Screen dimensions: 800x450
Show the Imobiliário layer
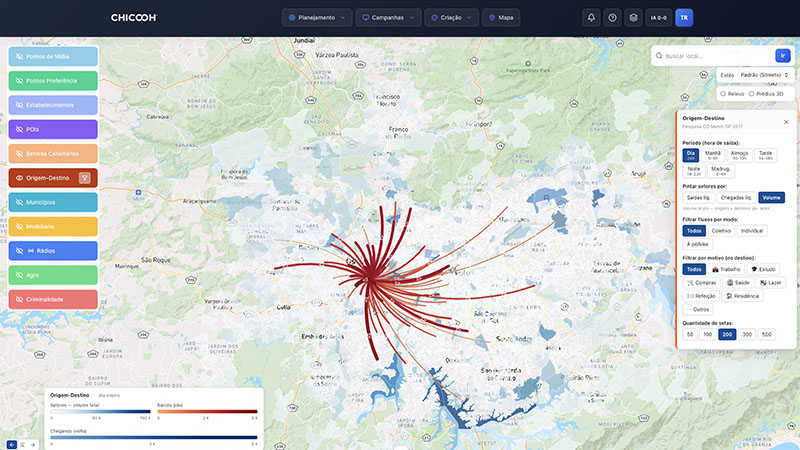pos(53,227)
